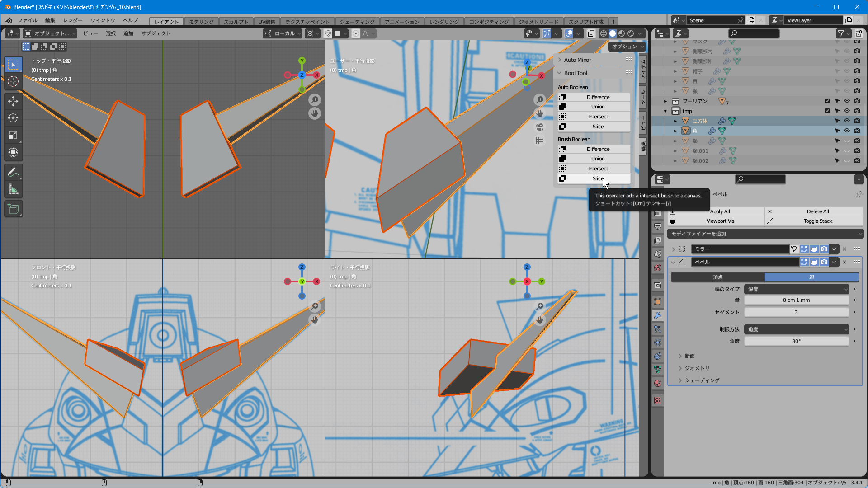The image size is (868, 488).
Task: Uncheck the ブーリアン collection checkbox
Action: pos(827,101)
